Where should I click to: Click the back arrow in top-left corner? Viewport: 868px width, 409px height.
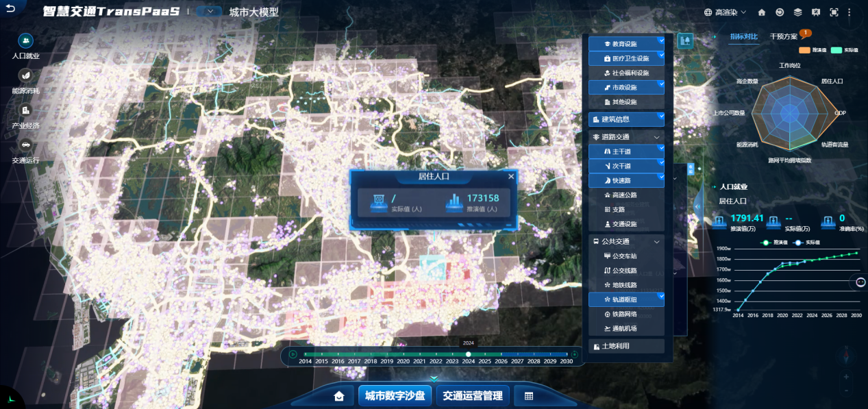click(10, 10)
